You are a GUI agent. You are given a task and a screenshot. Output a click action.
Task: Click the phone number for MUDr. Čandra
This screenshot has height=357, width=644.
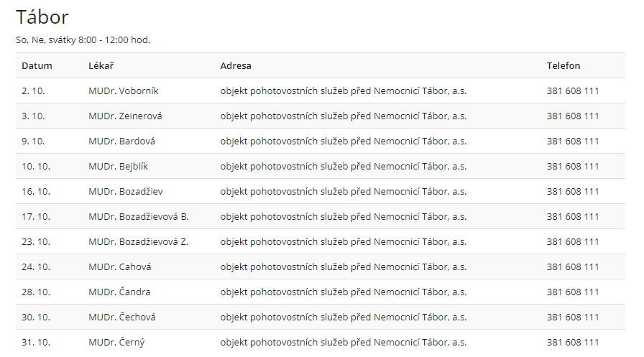573,292
